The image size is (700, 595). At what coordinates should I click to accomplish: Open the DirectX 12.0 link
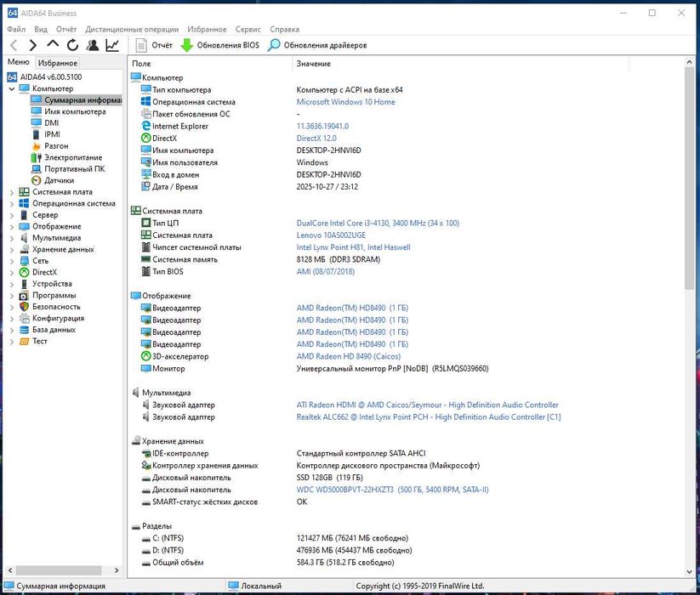click(316, 139)
